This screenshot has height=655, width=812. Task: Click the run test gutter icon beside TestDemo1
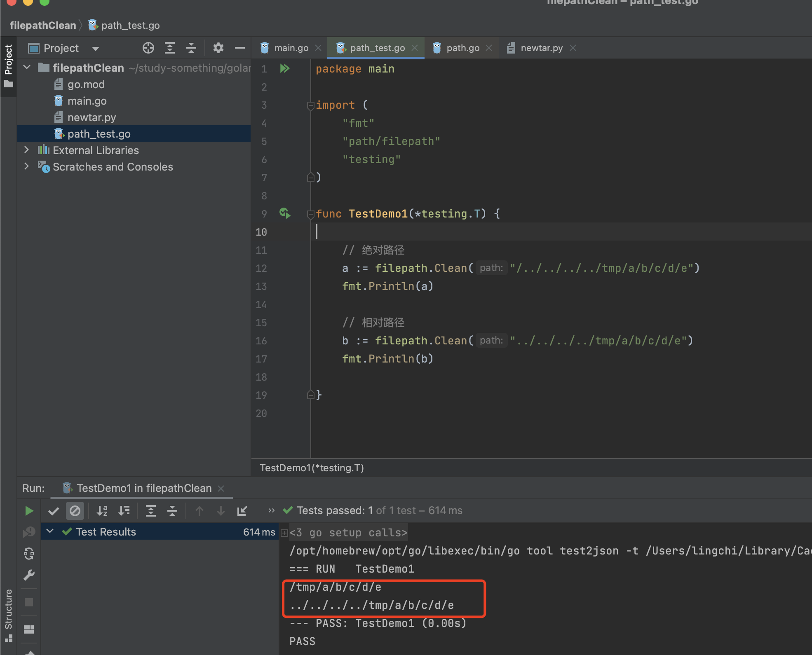point(285,213)
